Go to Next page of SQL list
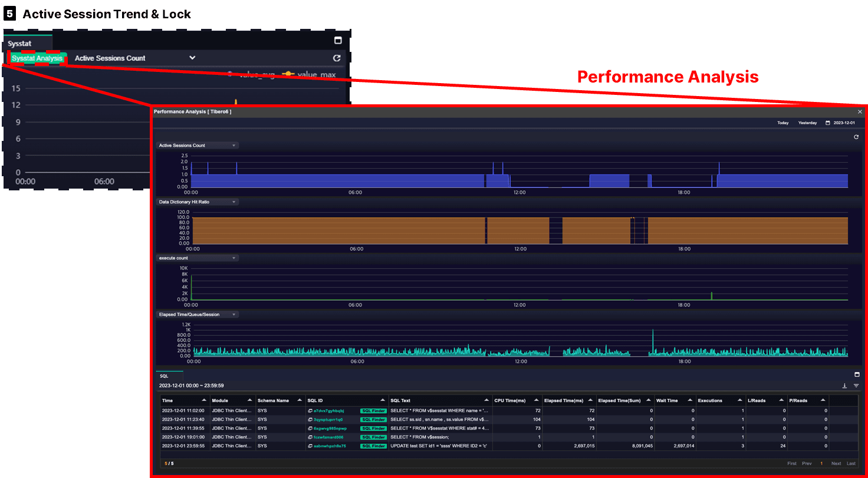 point(836,464)
